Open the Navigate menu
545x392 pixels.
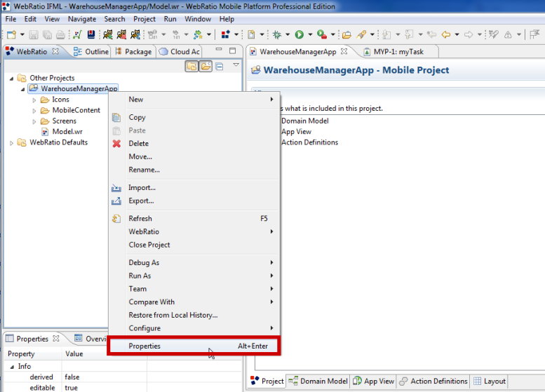pos(82,19)
